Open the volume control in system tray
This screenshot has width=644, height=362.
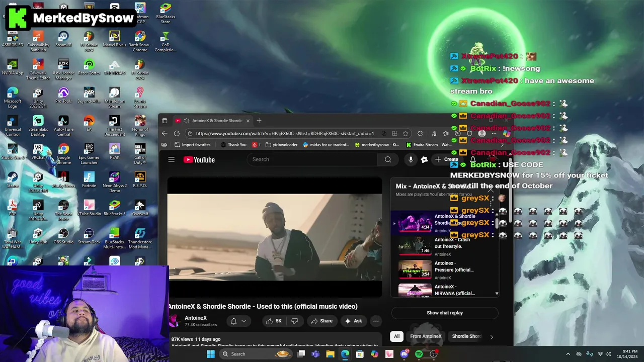pos(608,354)
